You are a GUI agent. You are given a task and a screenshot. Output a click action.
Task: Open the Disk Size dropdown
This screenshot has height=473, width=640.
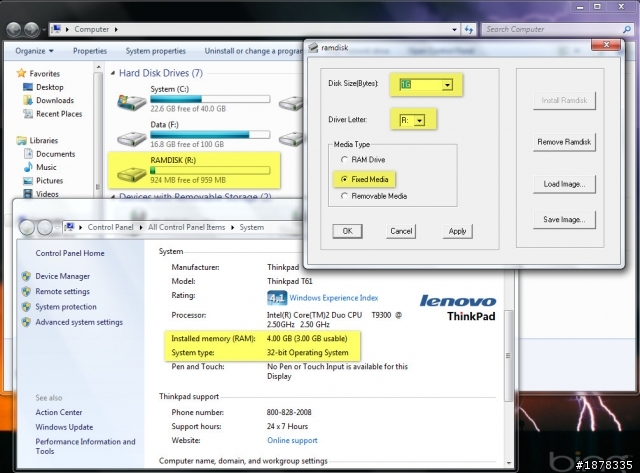pyautogui.click(x=447, y=85)
